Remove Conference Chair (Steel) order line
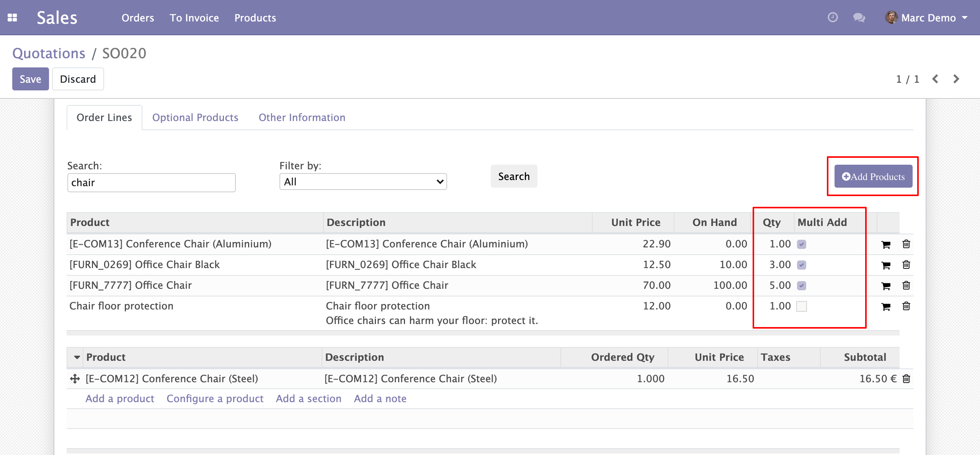The width and height of the screenshot is (980, 455). tap(906, 379)
